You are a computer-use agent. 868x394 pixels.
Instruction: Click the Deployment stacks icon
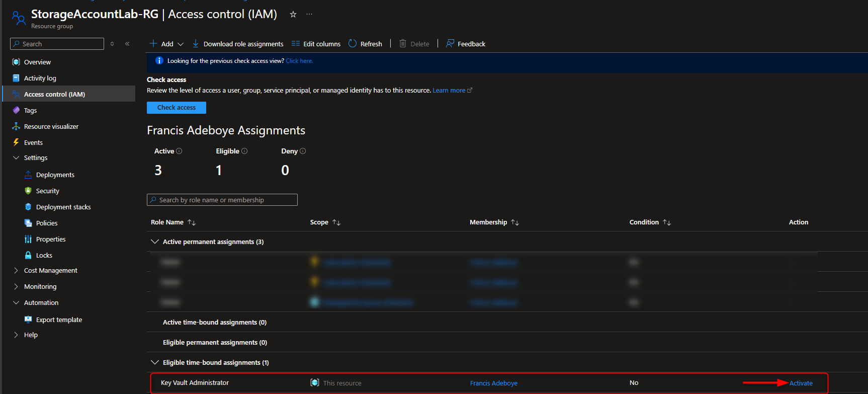pos(28,207)
